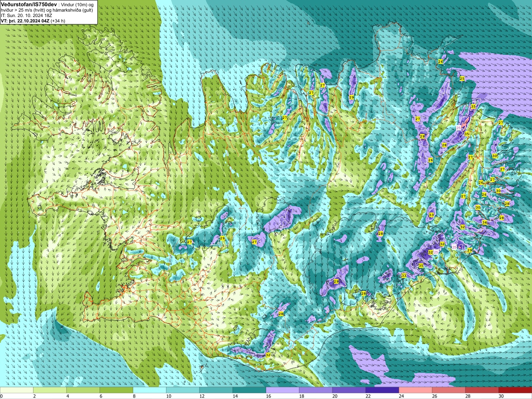532x399 pixels.
Task: Click the scale number 20 under colorbar
Action: (335, 396)
